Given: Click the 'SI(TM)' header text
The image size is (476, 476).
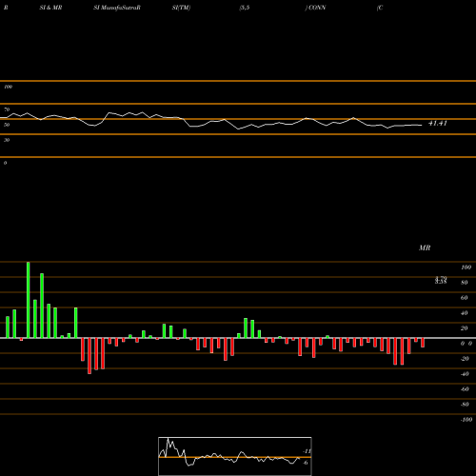Looking at the screenshot, I should [181, 8].
